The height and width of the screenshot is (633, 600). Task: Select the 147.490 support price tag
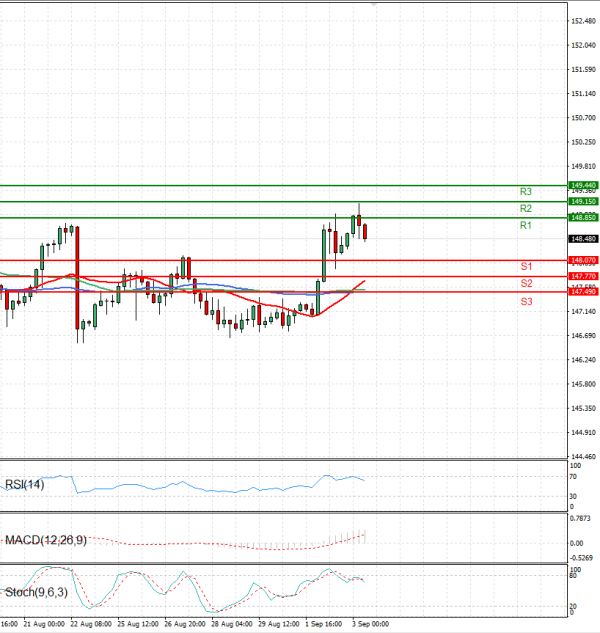[x=583, y=291]
